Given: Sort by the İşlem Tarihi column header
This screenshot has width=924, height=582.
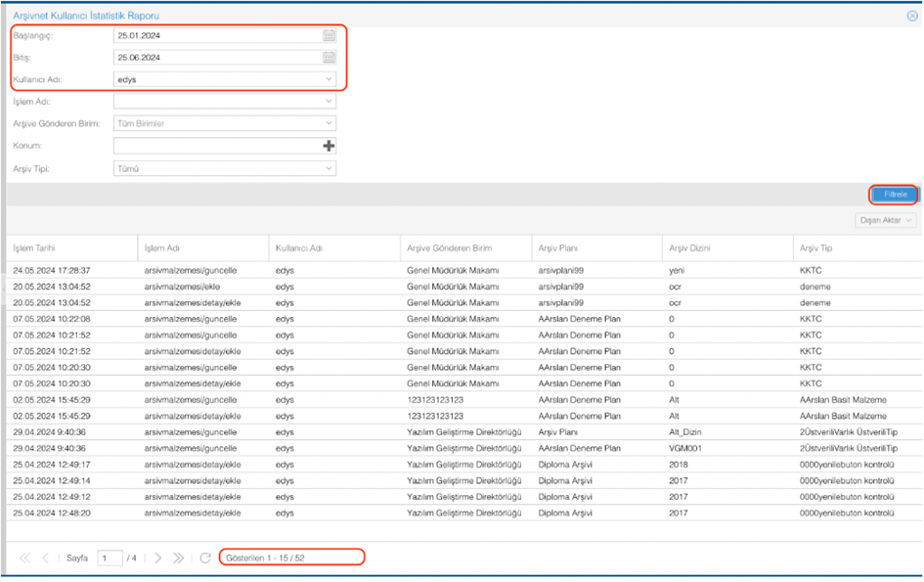Looking at the screenshot, I should [x=37, y=247].
